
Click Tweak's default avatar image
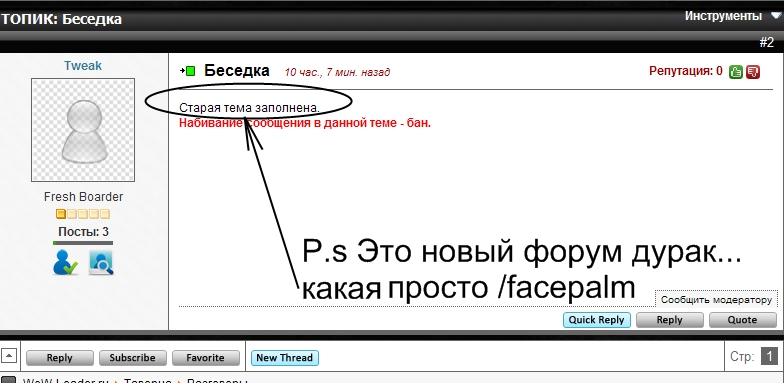[83, 130]
